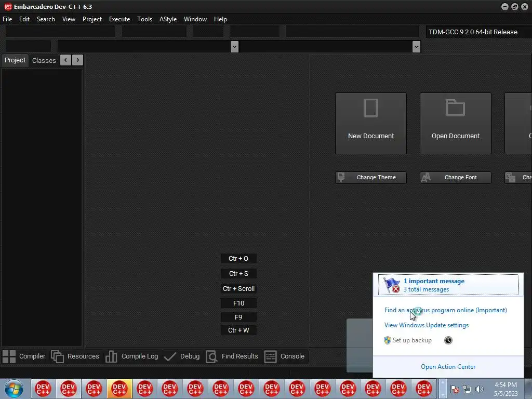The width and height of the screenshot is (532, 399).
Task: Open the Resources panel via its icon
Action: click(x=57, y=356)
